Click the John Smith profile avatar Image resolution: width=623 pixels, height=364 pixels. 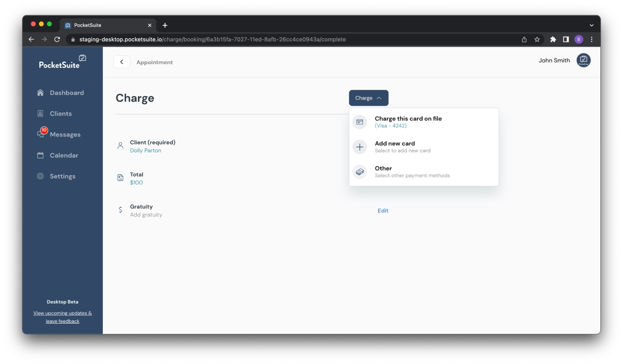(x=583, y=60)
